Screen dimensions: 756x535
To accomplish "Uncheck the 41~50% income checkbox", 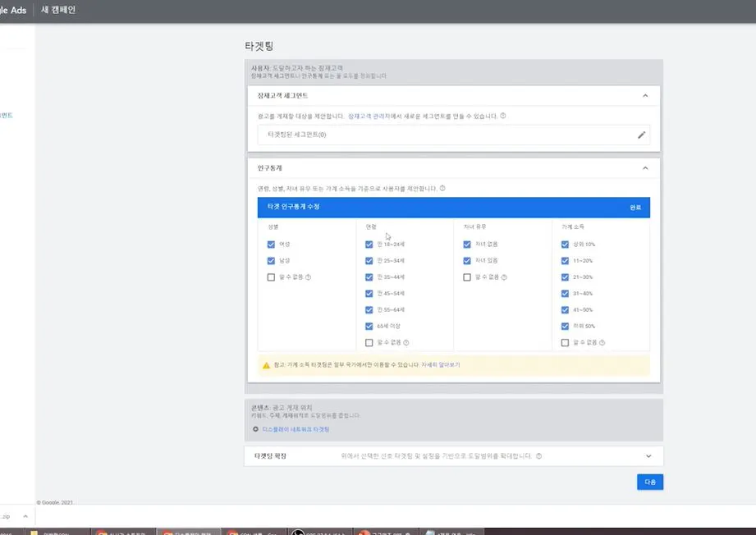I will pos(565,310).
